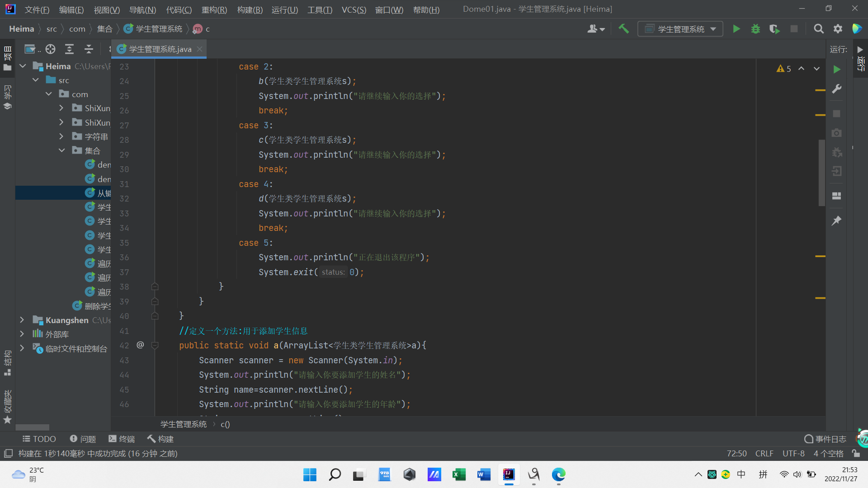Open the 事件日志 event log
The image size is (868, 488).
[826, 439]
